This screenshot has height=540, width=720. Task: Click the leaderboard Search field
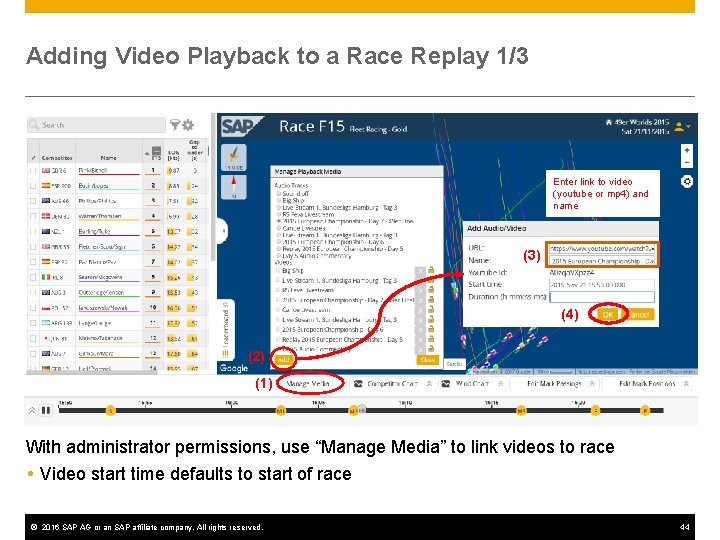tap(96, 124)
